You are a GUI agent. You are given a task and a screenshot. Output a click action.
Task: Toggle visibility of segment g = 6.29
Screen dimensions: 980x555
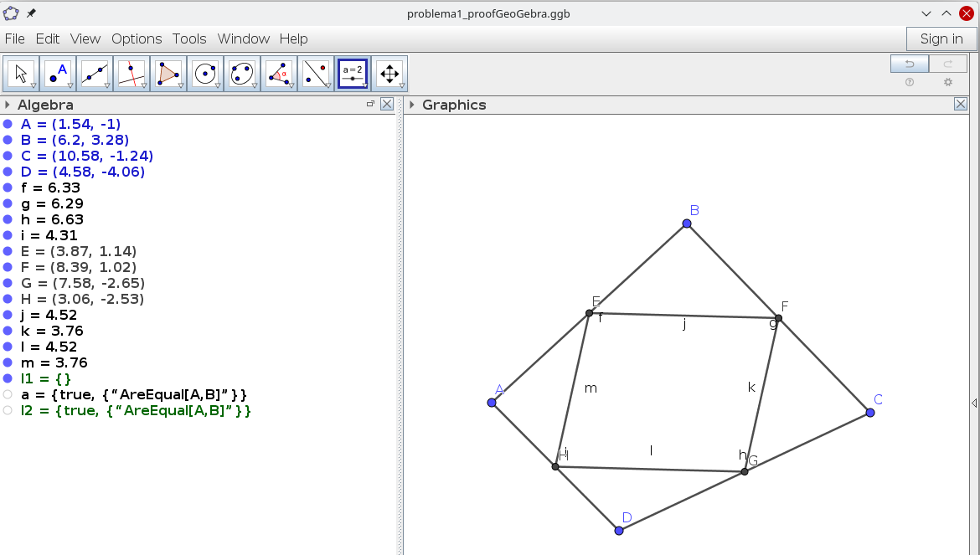click(x=8, y=203)
